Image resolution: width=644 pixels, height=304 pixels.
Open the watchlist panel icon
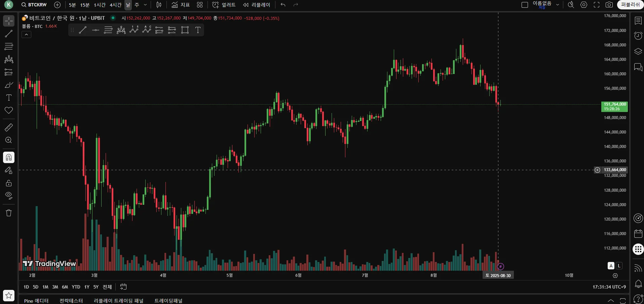click(638, 21)
